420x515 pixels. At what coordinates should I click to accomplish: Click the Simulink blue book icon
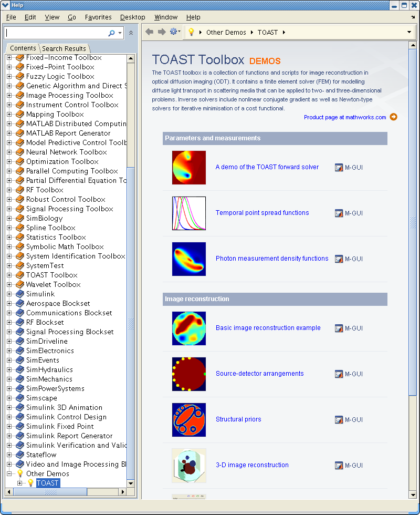click(x=20, y=294)
